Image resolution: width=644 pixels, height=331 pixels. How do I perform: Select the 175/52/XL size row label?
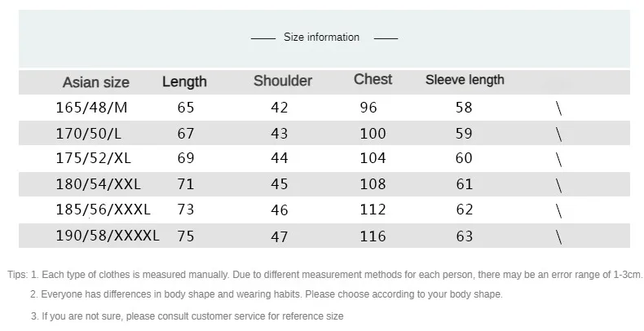[93, 158]
